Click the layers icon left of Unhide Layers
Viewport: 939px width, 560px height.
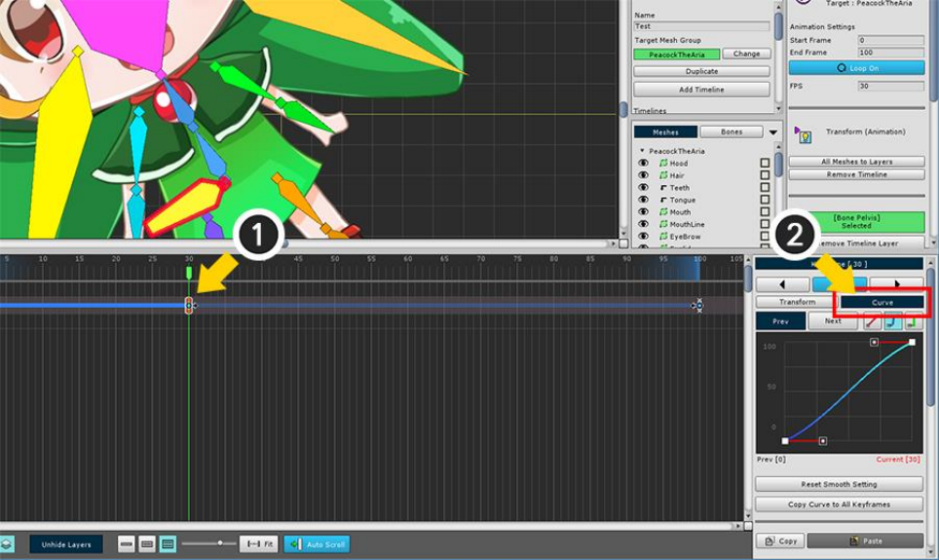tap(7, 543)
